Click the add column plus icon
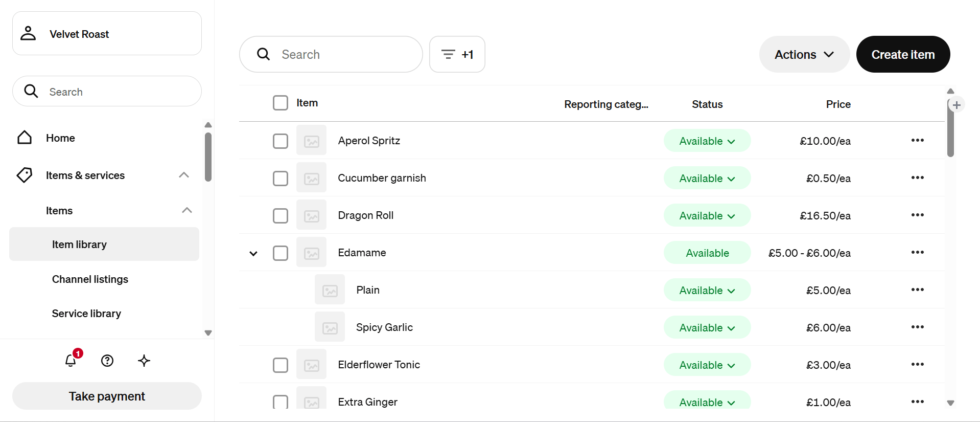 coord(956,105)
